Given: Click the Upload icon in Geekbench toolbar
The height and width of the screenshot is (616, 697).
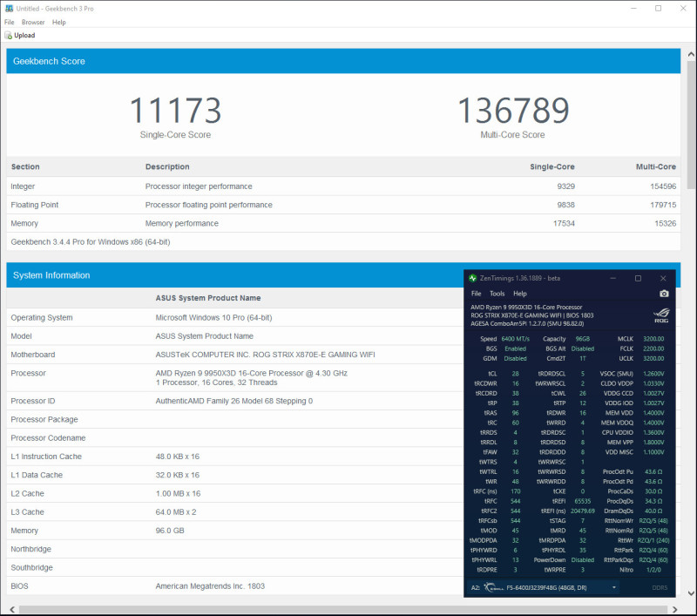Looking at the screenshot, I should (x=8, y=35).
